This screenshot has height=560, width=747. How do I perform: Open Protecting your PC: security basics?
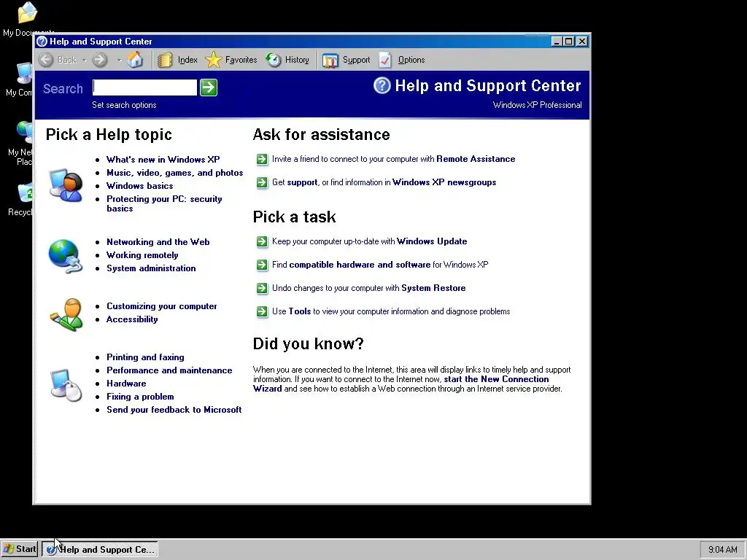(164, 203)
